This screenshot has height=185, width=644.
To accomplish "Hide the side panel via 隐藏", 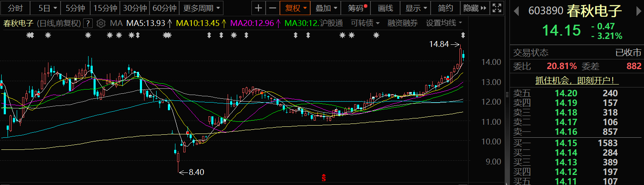I will click(x=475, y=8).
